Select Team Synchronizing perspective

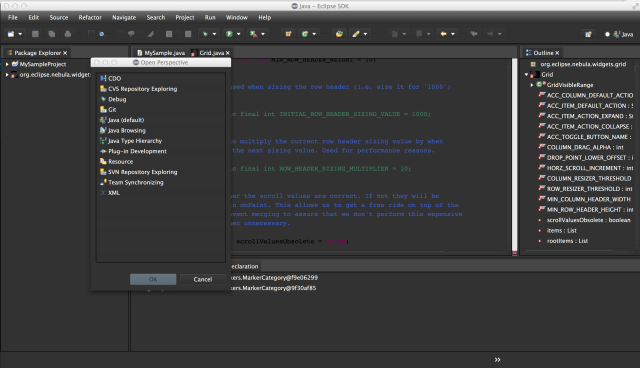point(132,182)
